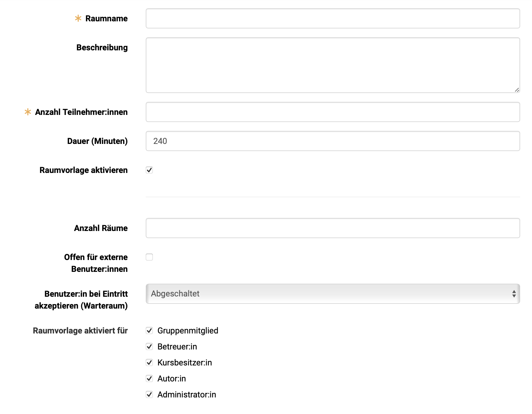Viewport: 532px width, 414px height.
Task: Uncheck the Administrator:in role checkbox
Action: pyautogui.click(x=150, y=394)
